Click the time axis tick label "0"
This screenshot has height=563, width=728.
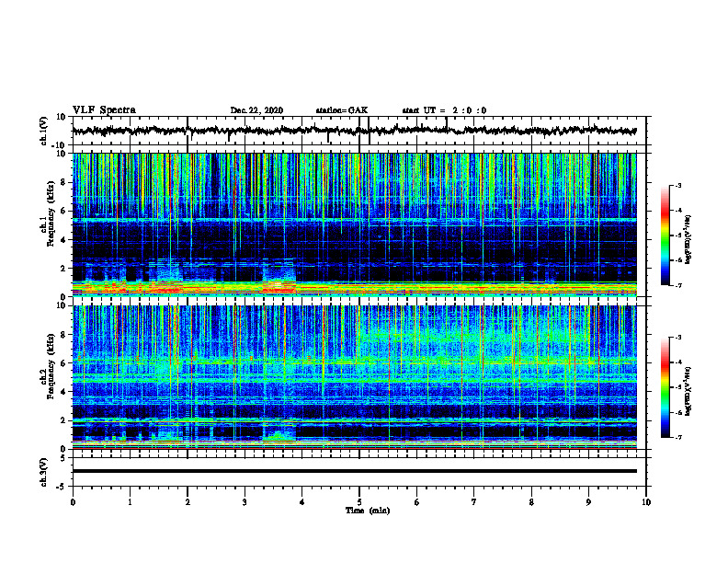[x=73, y=502]
